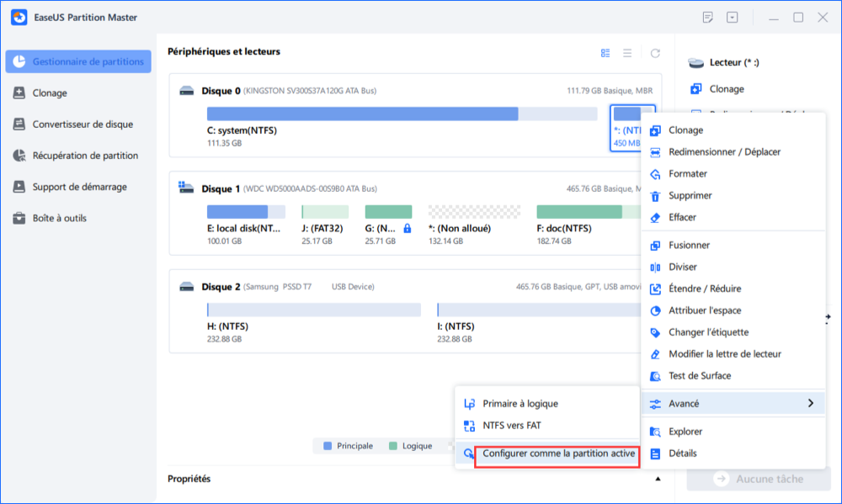Select the Formater icon in context menu
Viewport: 842px width, 504px height.
pos(656,174)
